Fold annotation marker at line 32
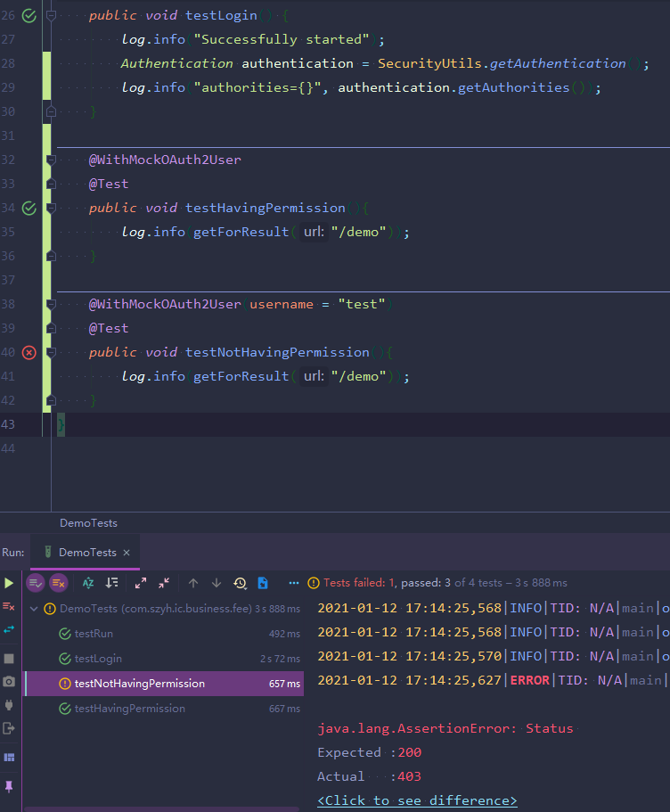This screenshot has height=812, width=670. (x=51, y=160)
